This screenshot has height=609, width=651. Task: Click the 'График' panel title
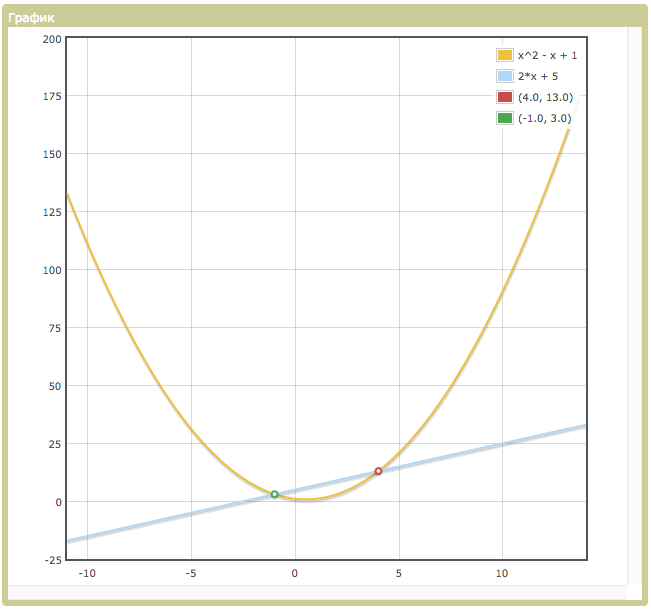pos(32,17)
